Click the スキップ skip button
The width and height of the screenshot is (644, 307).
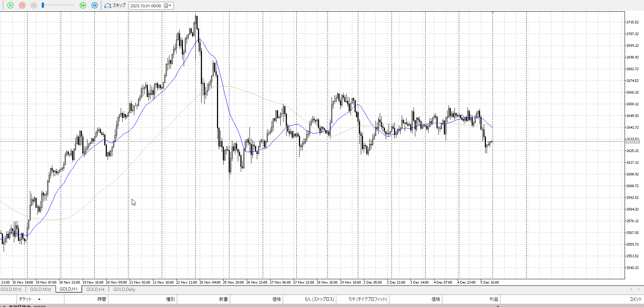[x=115, y=5]
